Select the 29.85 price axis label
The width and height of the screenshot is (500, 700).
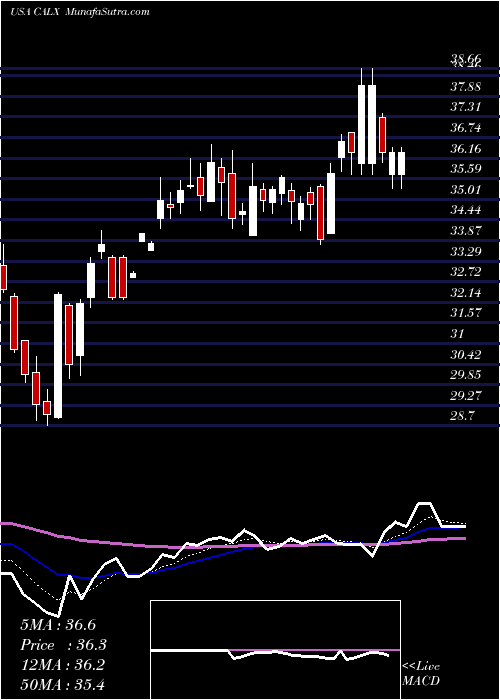(x=466, y=375)
